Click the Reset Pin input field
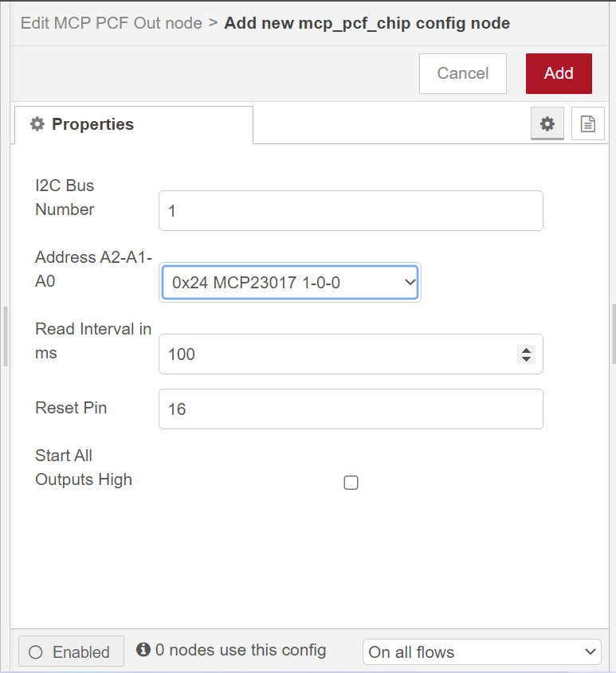Screen dimensions: 616x673 (x=351, y=409)
